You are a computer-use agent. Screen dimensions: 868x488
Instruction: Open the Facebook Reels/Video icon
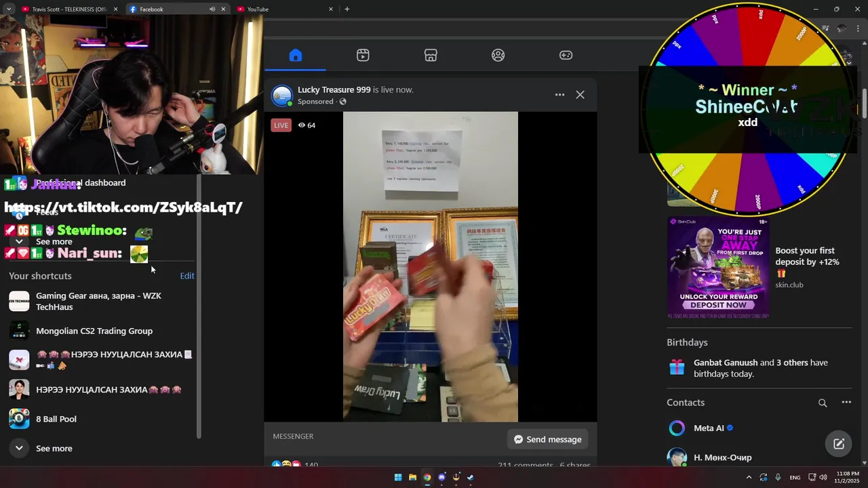[363, 56]
